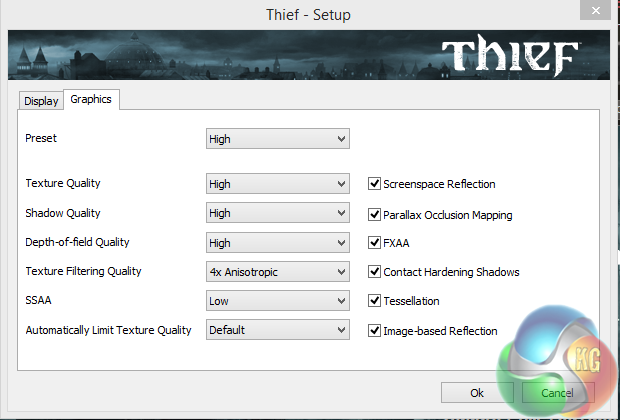Click the Cancel button
The height and width of the screenshot is (420, 620).
558,393
